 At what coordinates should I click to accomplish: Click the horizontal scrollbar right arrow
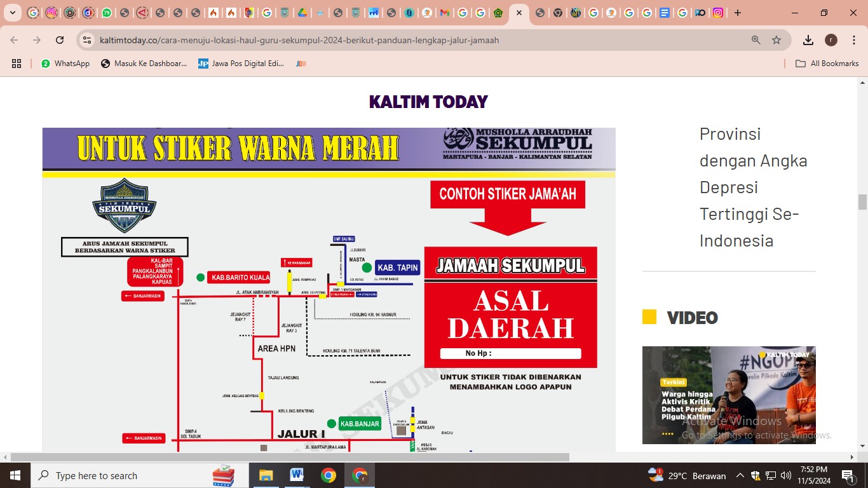pos(852,457)
